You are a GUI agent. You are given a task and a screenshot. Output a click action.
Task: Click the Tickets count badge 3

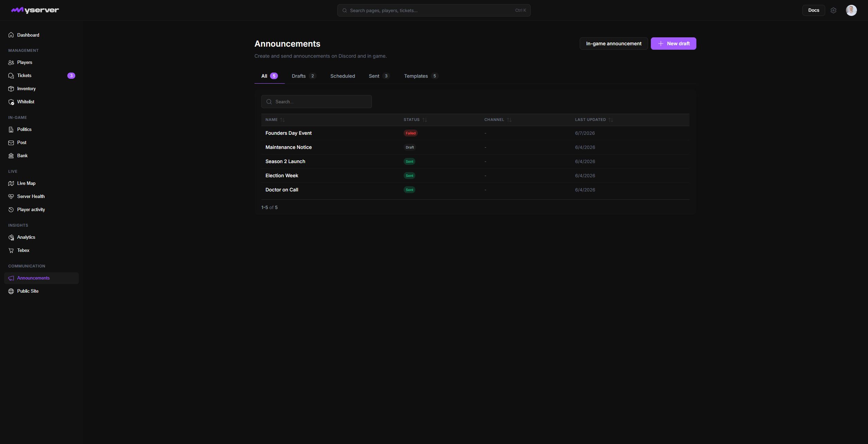[71, 76]
